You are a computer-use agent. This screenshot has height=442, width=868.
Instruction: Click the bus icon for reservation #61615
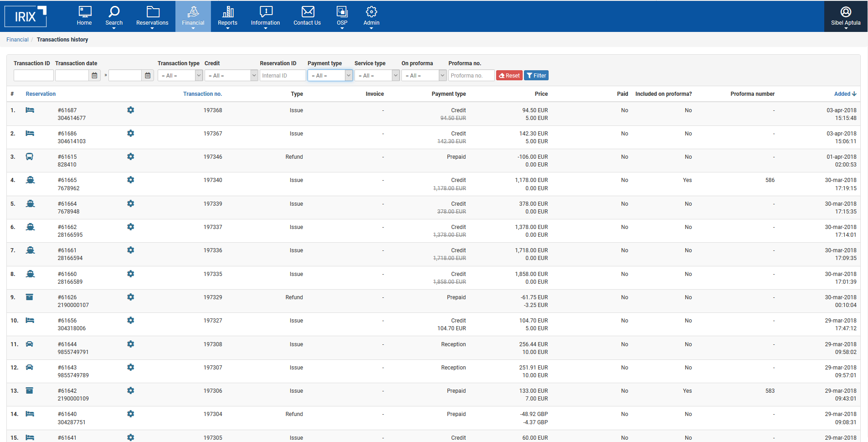(30, 157)
